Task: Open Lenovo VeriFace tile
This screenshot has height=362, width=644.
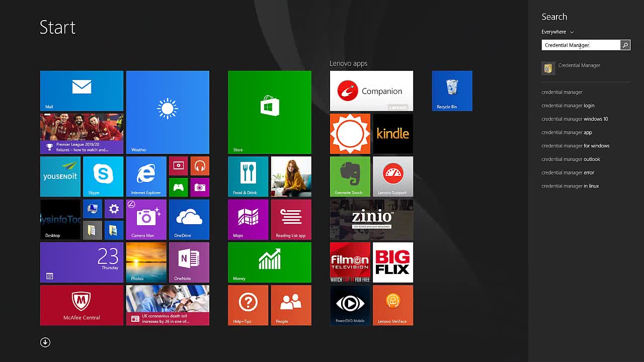Action: 393,305
